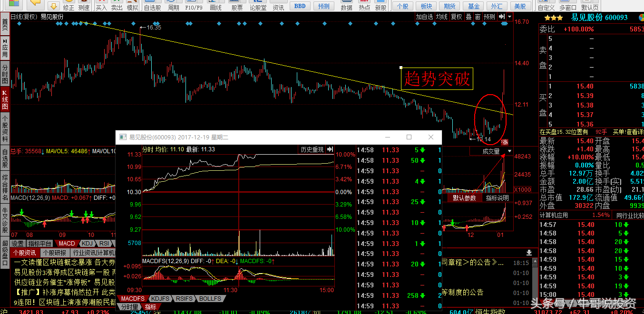The width and height of the screenshot is (644, 314).
Task: Open 多窗口 multi-window view
Action: (x=568, y=6)
